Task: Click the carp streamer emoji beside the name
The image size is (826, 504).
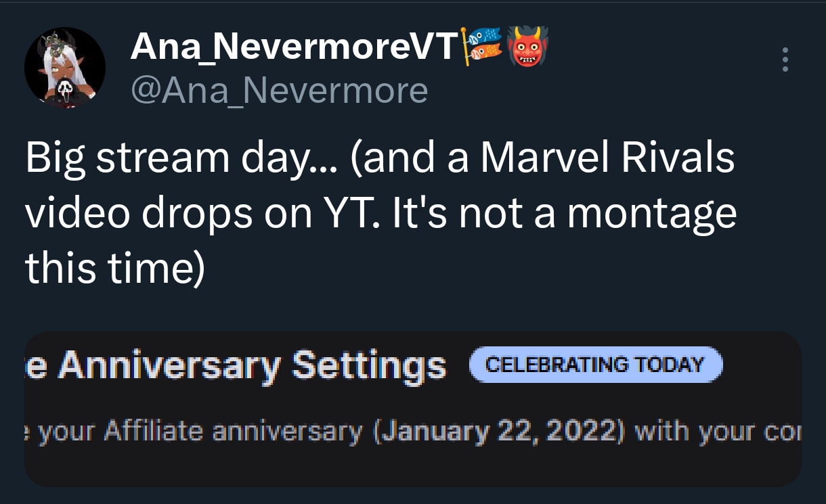Action: pyautogui.click(x=481, y=46)
